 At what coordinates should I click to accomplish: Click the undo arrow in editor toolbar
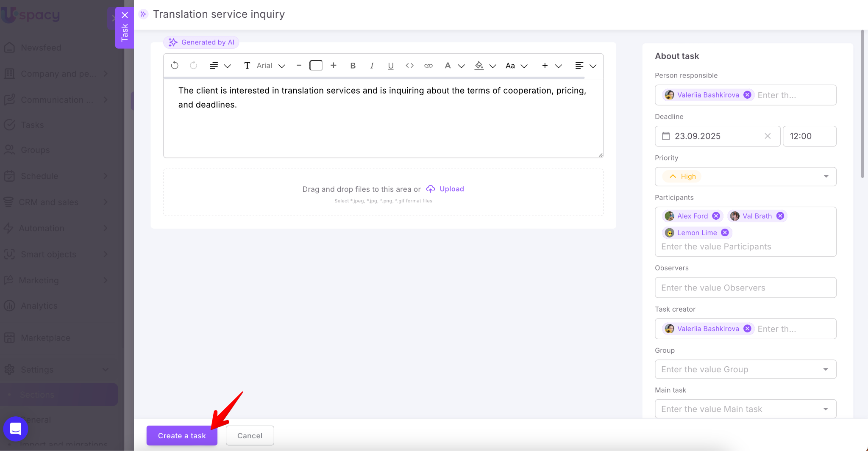pyautogui.click(x=175, y=66)
